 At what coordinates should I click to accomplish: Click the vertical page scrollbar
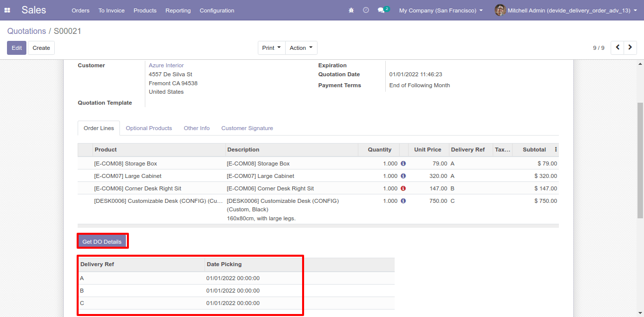pyautogui.click(x=640, y=159)
